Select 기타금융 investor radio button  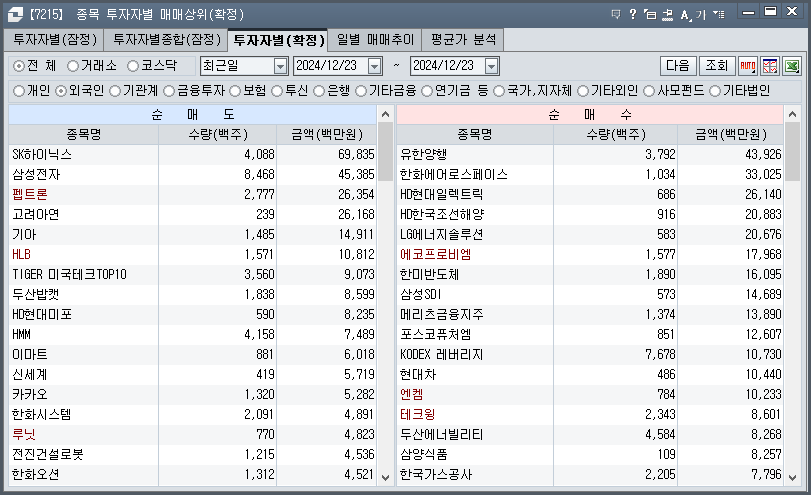[x=361, y=91]
